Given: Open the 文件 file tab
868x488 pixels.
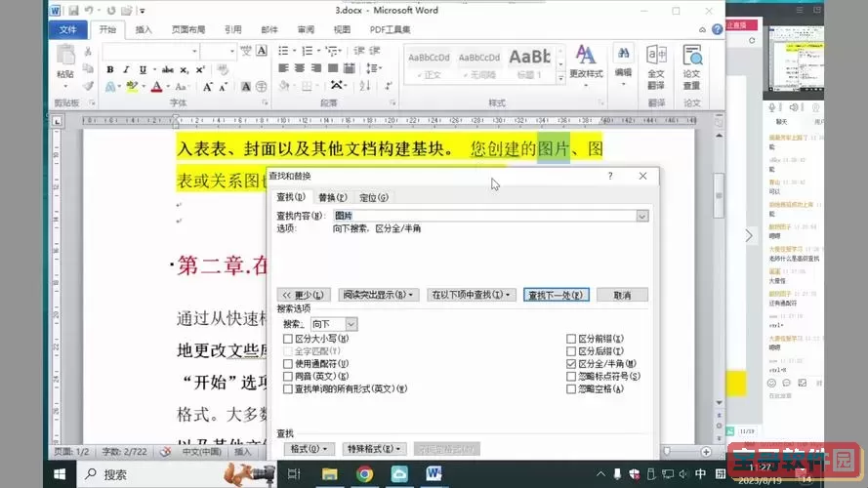Looking at the screenshot, I should pos(67,29).
